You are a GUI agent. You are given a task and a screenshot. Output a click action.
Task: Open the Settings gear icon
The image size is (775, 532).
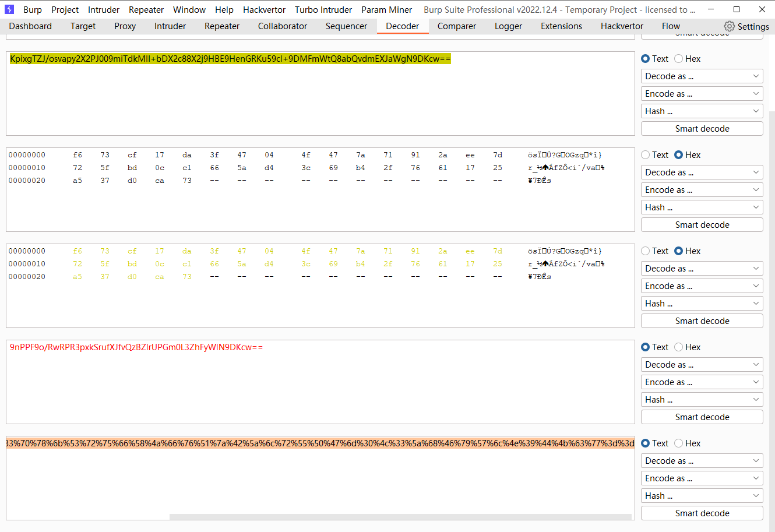pyautogui.click(x=729, y=26)
